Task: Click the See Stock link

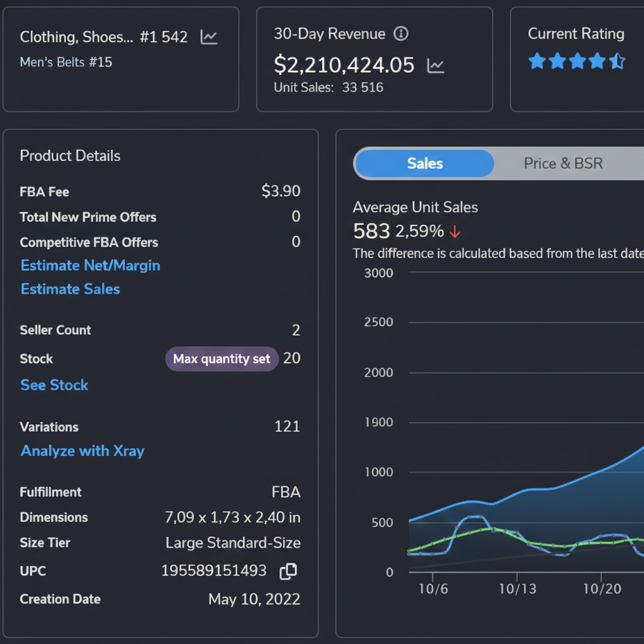Action: coord(54,385)
